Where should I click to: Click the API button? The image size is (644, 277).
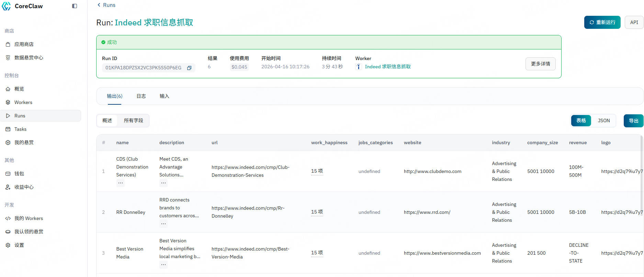[634, 22]
